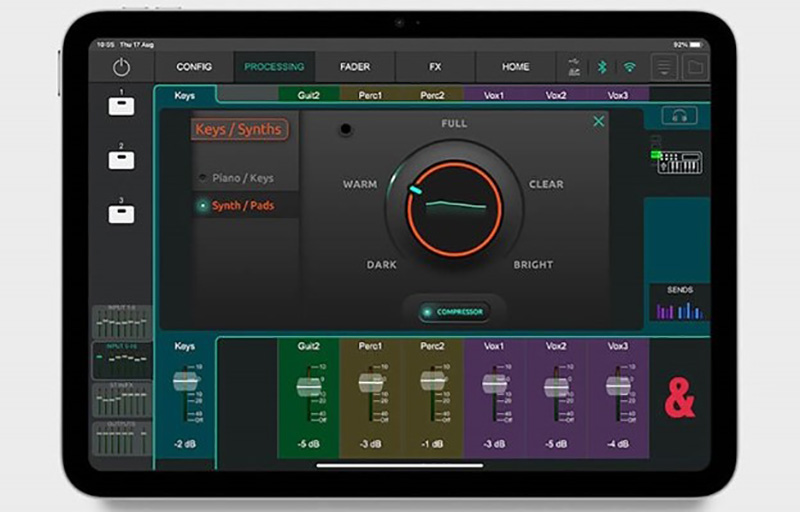Select layer 1 button in sidebar

tap(121, 106)
